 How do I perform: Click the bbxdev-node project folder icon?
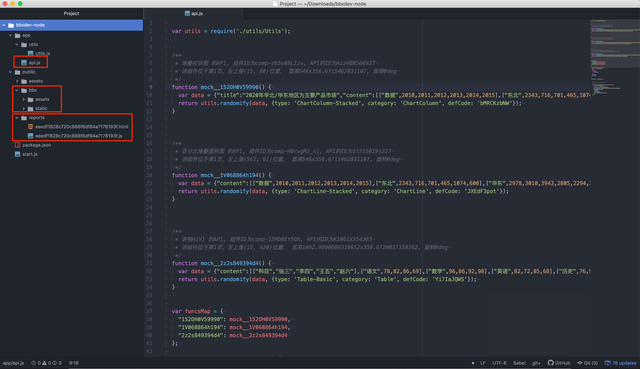pyautogui.click(x=11, y=25)
